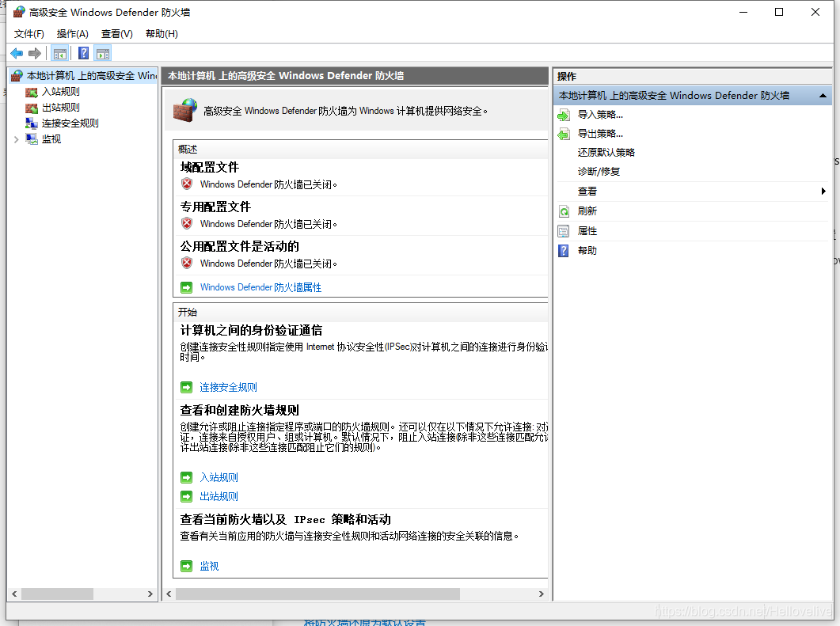This screenshot has width=840, height=626.
Task: Click the red shield icon under 域配置文件
Action: pos(186,184)
